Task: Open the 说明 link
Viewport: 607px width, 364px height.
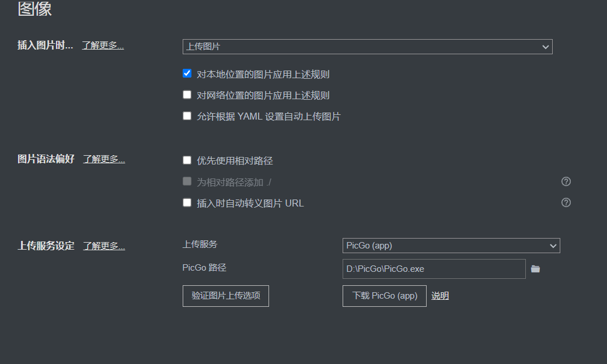Action: point(440,296)
